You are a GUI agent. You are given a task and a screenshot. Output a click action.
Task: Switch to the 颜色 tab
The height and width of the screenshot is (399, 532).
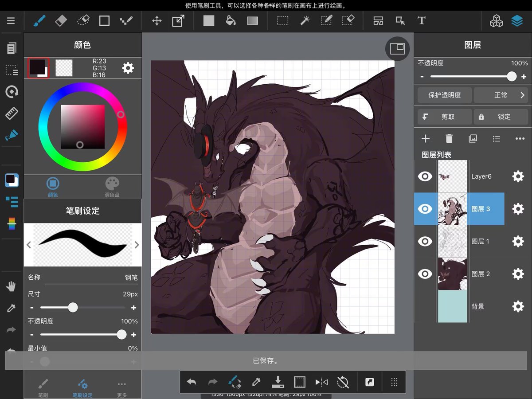point(53,187)
